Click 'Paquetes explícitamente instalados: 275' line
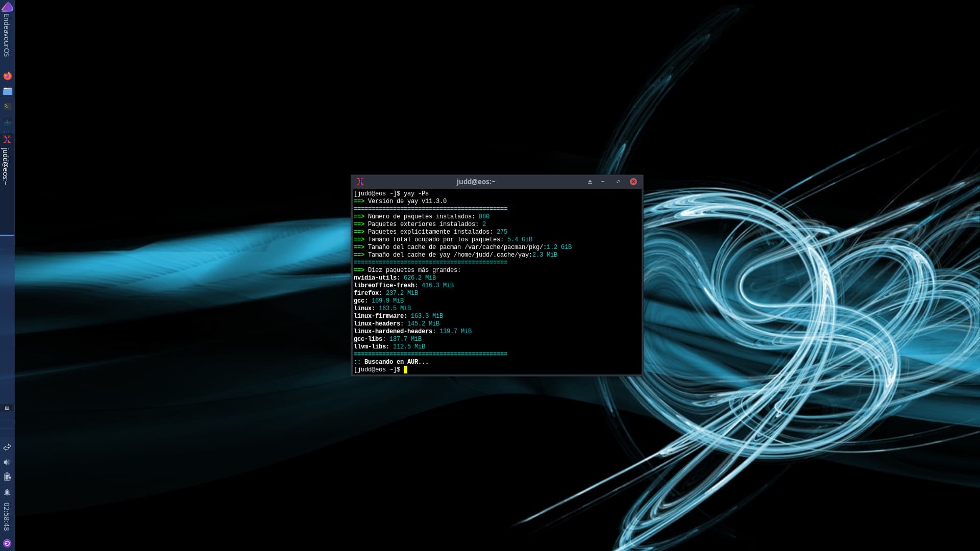The image size is (980, 551). tap(430, 232)
